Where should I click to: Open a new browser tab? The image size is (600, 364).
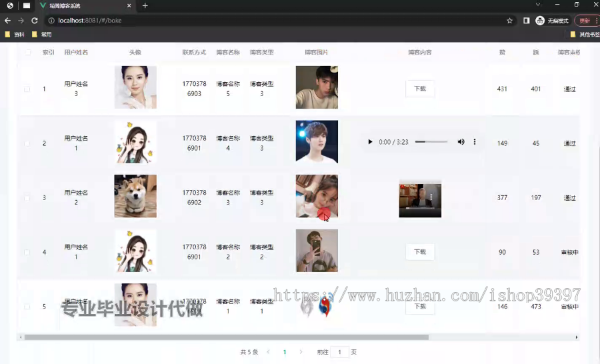coord(145,6)
